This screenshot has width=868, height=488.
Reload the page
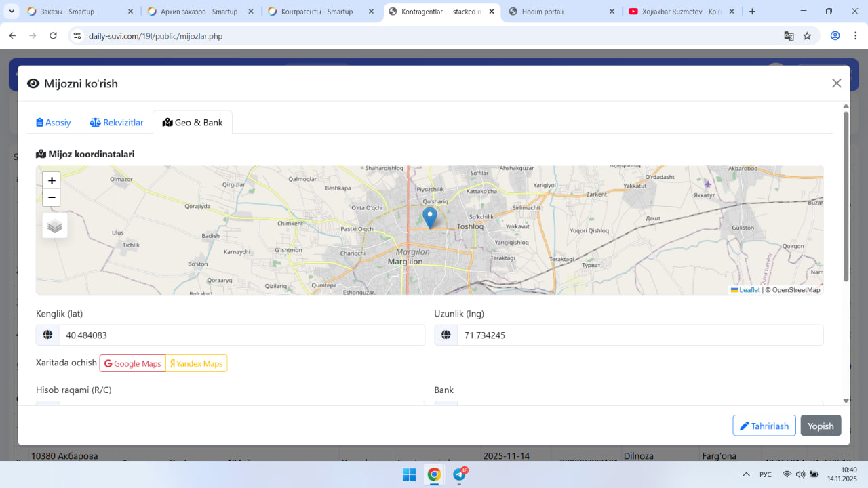pyautogui.click(x=54, y=36)
